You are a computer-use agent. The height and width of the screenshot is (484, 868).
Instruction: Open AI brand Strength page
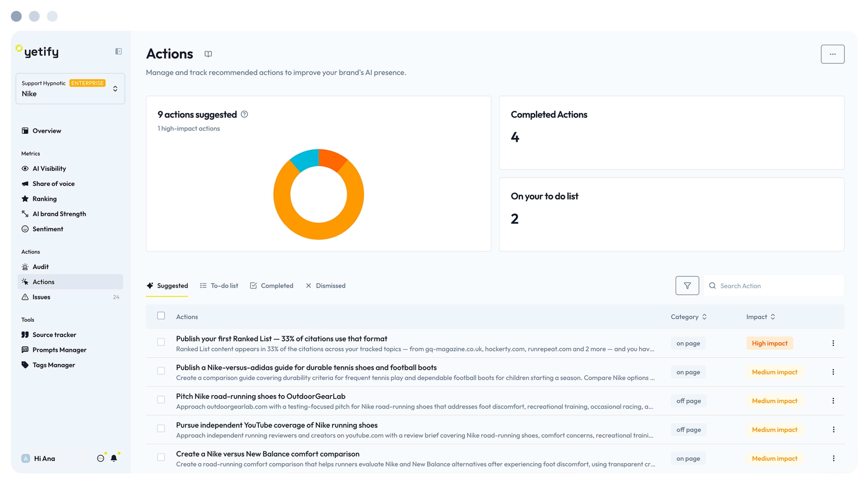click(70, 214)
